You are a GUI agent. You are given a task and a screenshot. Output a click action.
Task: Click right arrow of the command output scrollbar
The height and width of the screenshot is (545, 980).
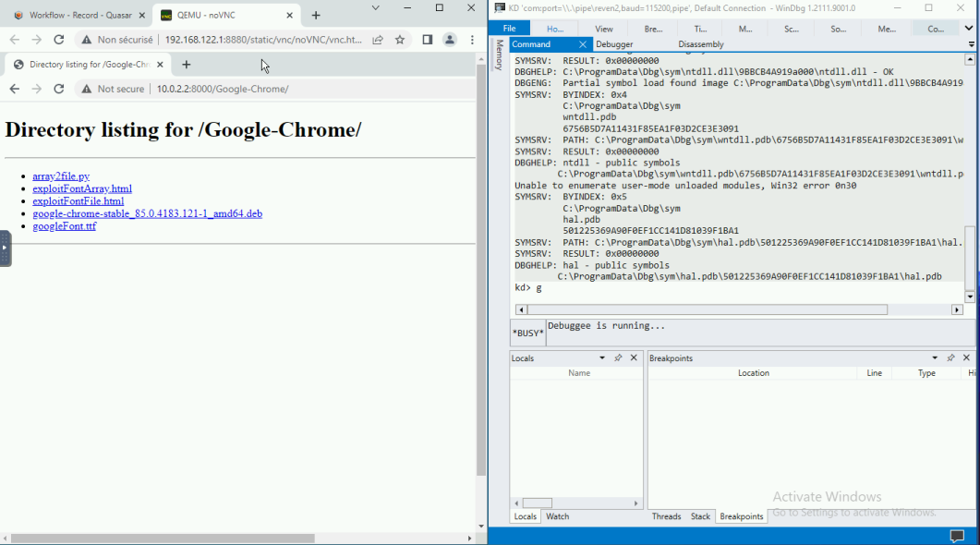pos(957,310)
